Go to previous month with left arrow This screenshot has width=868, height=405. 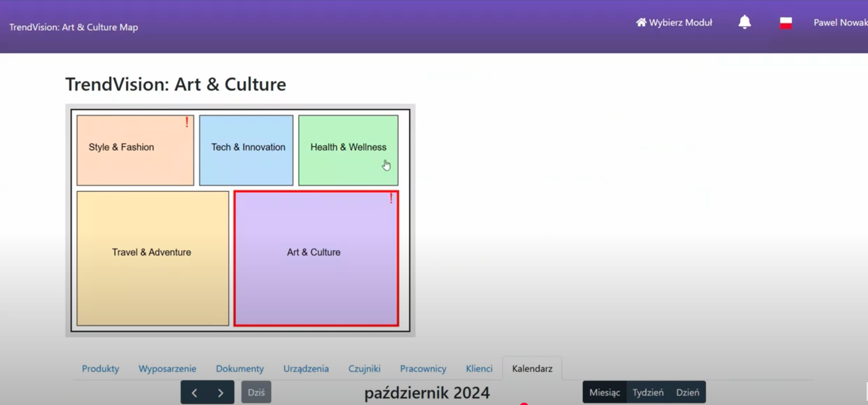[x=194, y=392]
